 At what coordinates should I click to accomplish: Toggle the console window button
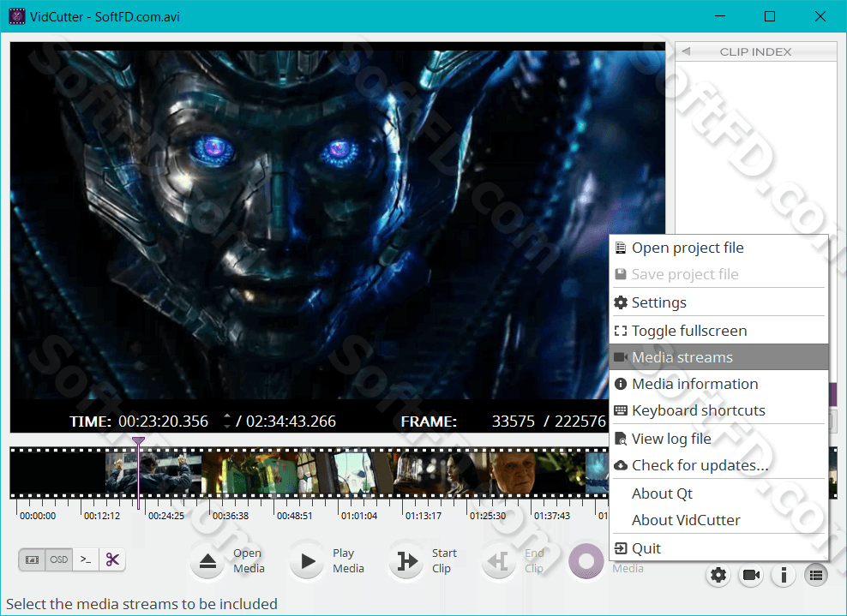(86, 559)
